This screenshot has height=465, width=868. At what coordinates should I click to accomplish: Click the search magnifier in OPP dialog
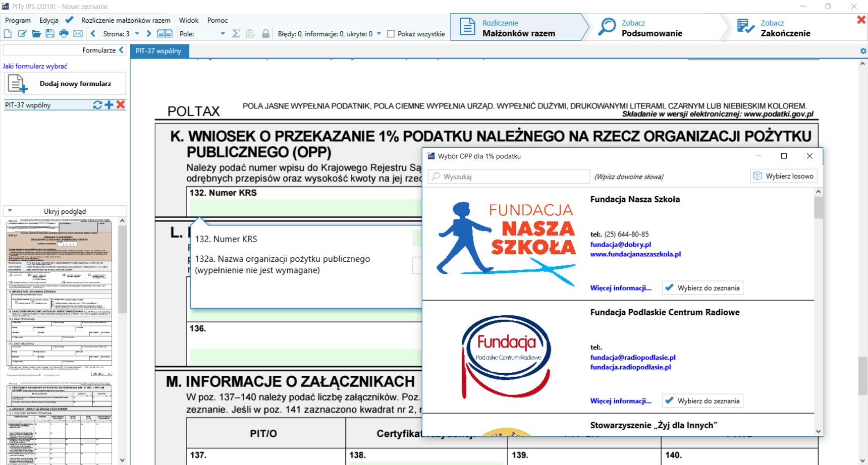click(436, 177)
